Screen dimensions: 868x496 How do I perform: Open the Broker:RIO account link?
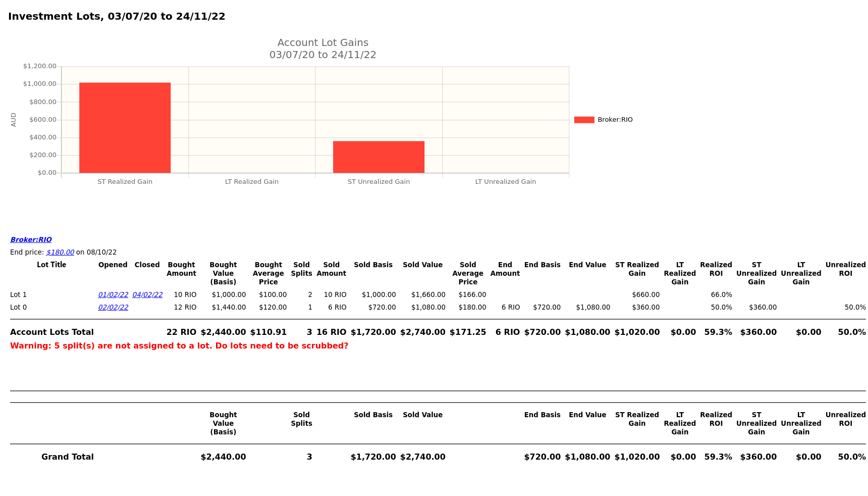point(31,240)
